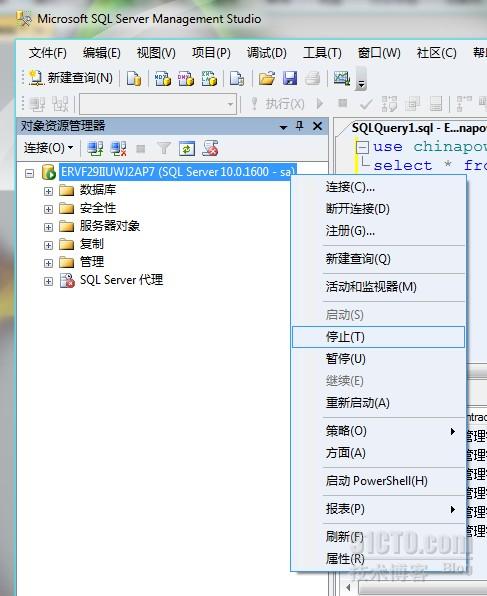Toggle the Object Explorer auto-hide pin
The image size is (487, 596).
pyautogui.click(x=300, y=126)
